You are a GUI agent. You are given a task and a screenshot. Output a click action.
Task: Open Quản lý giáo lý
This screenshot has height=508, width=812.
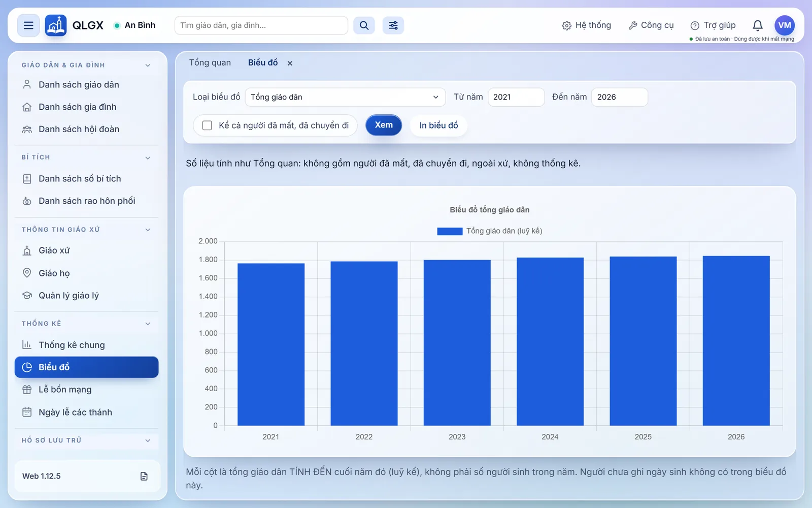pyautogui.click(x=87, y=296)
